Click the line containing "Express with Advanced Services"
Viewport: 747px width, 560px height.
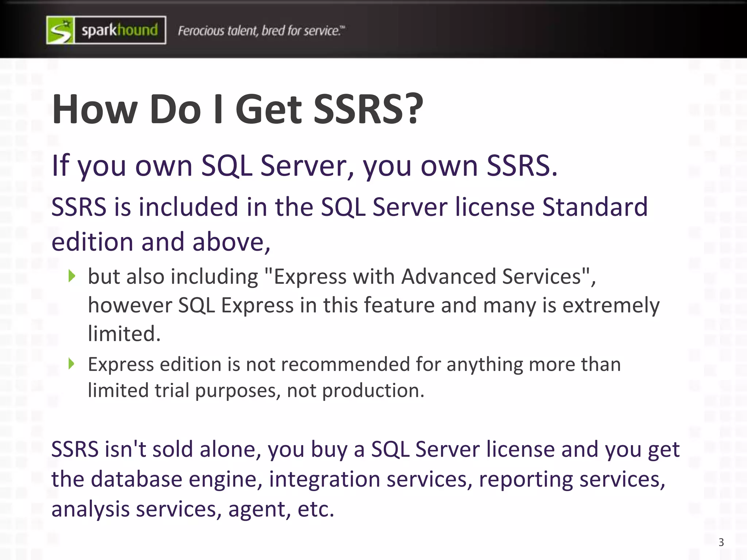pyautogui.click(x=342, y=277)
